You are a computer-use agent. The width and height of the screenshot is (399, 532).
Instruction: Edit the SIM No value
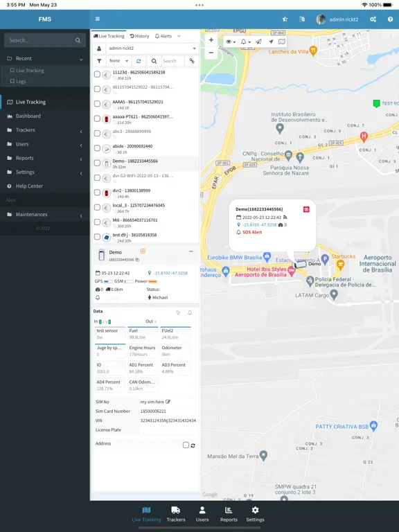pos(168,402)
